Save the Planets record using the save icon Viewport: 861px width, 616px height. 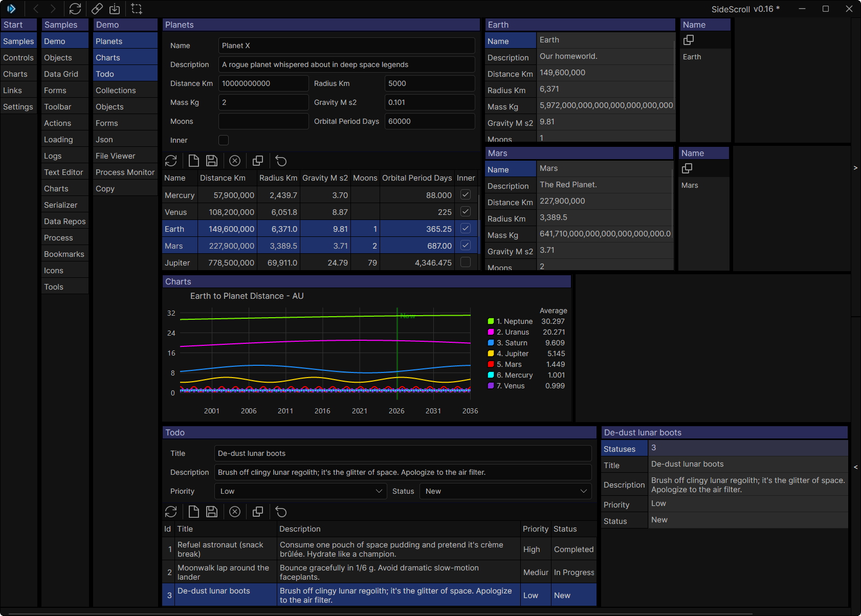[212, 160]
